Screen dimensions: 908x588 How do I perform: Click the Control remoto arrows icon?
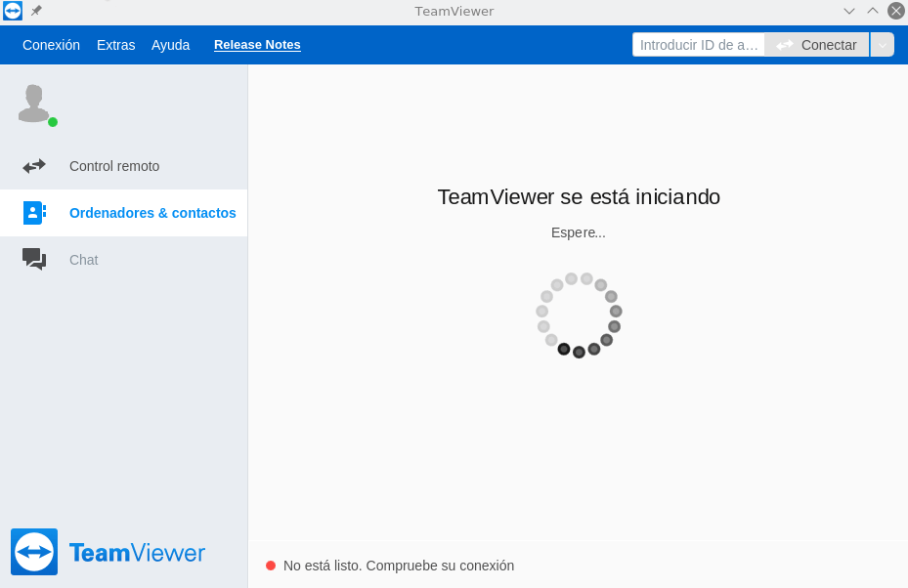34,166
